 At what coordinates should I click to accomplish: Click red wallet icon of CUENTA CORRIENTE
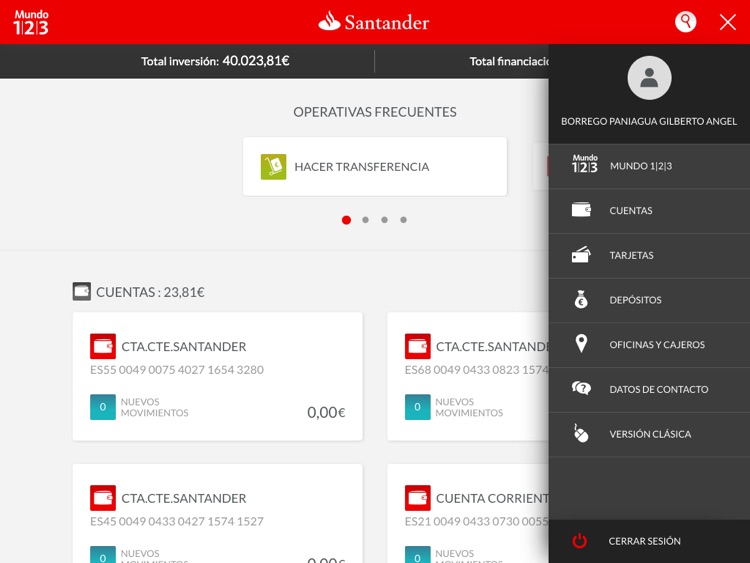[x=418, y=498]
